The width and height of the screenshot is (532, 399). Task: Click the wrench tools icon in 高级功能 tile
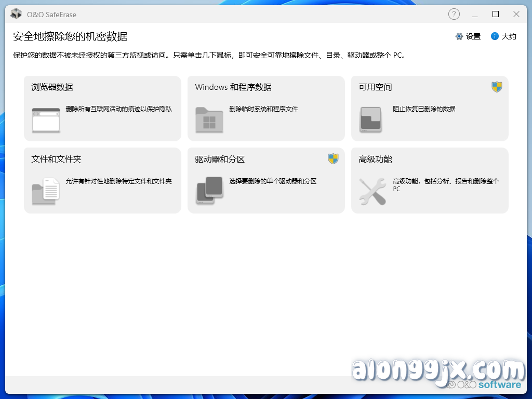(x=372, y=191)
